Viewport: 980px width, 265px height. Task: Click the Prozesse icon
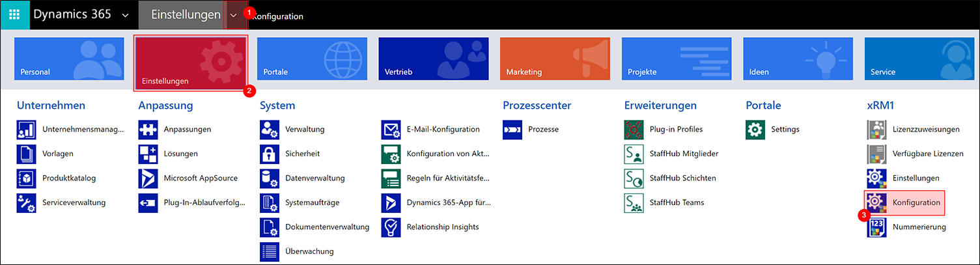pos(512,130)
